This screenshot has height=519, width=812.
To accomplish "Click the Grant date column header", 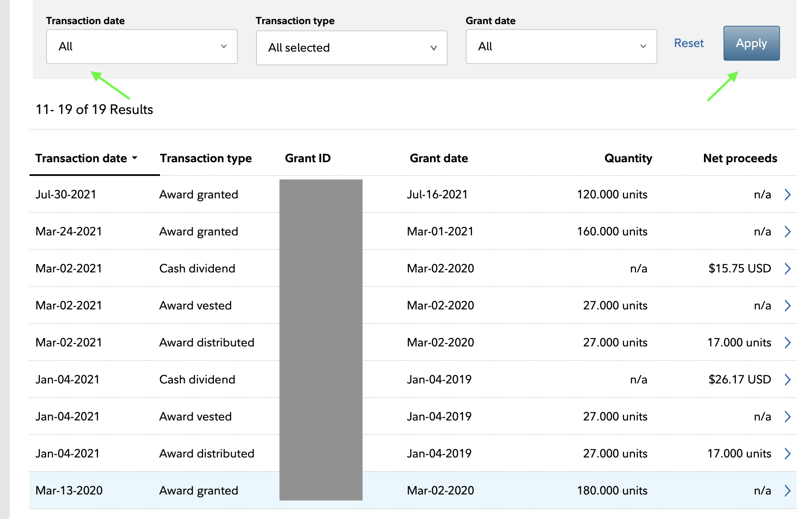I will (x=438, y=158).
